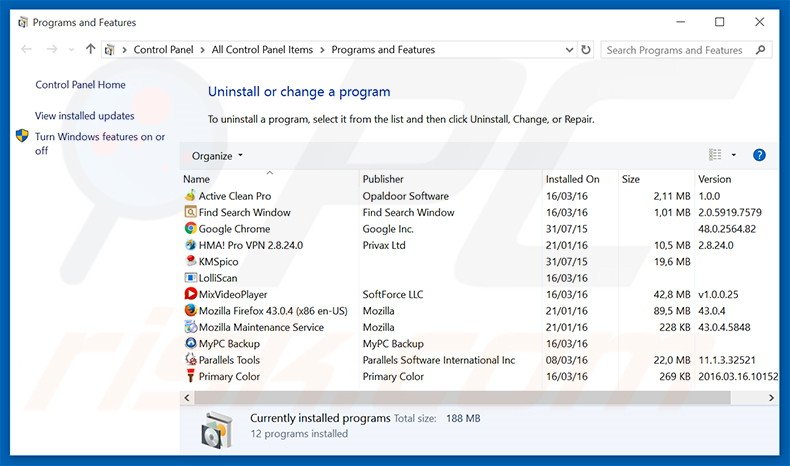Image resolution: width=790 pixels, height=466 pixels.
Task: Click version 48.0.2564.82 cell
Action: pos(727,229)
